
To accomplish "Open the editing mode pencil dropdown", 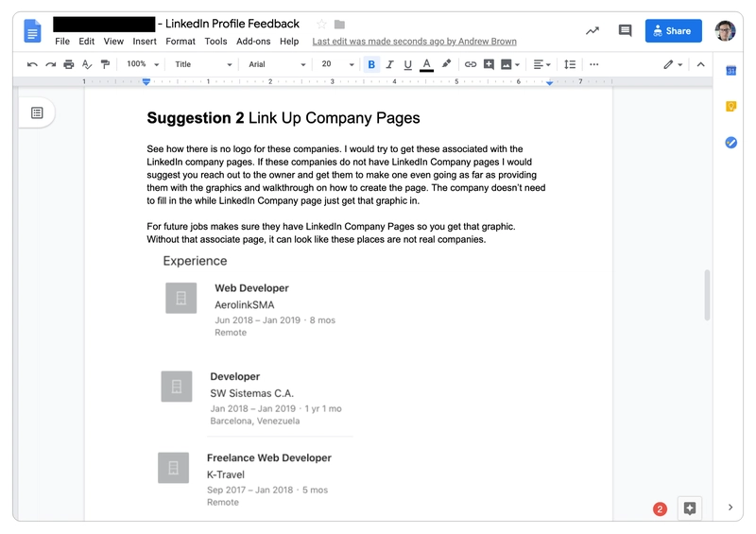I will point(673,64).
